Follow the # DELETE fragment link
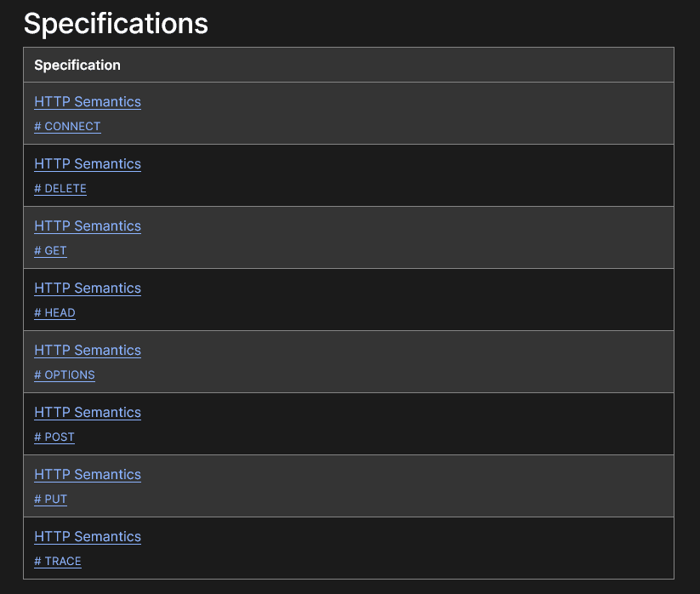 [x=60, y=188]
